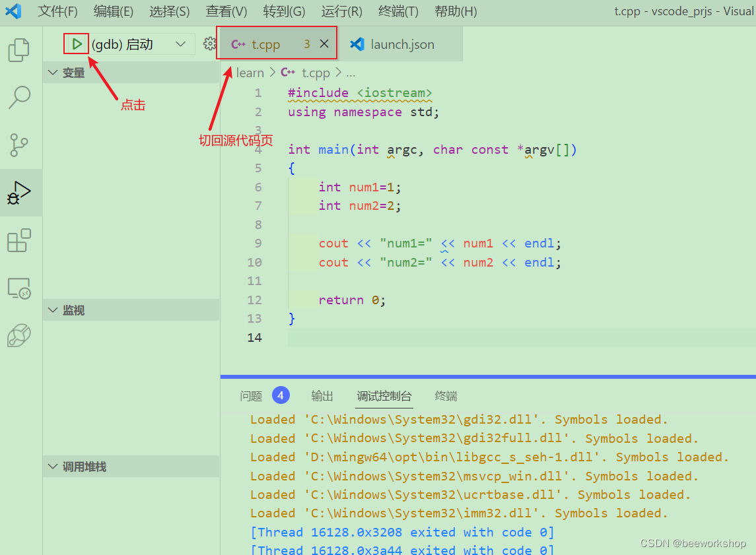
Task: Click line number 6 in the gutter
Action: tap(258, 187)
